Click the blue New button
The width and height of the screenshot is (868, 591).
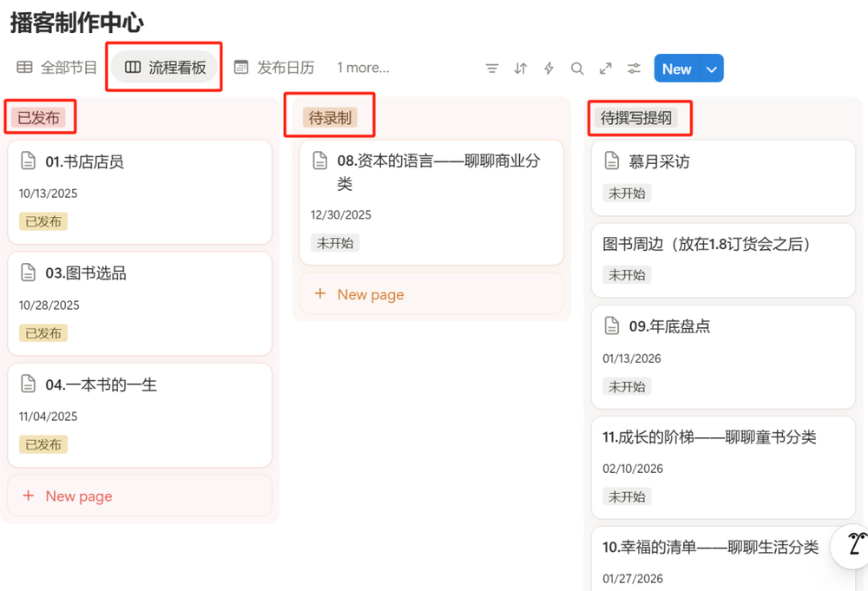click(x=676, y=69)
